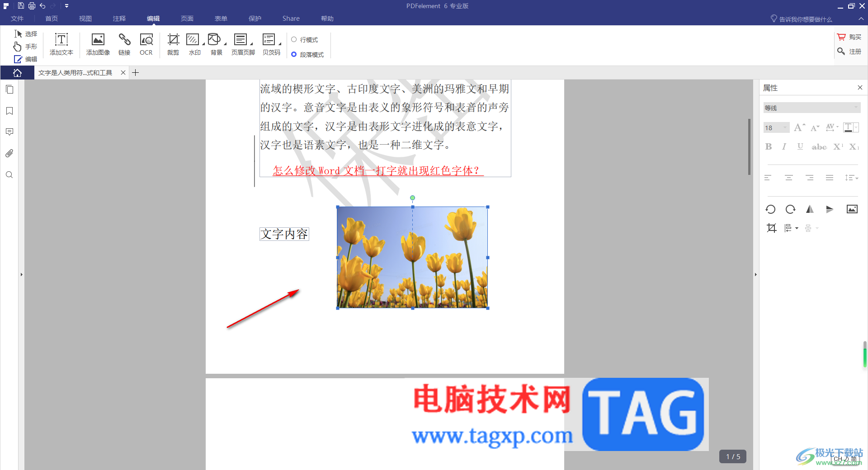The height and width of the screenshot is (470, 868).
Task: Click the decrease font size icon
Action: click(x=815, y=128)
